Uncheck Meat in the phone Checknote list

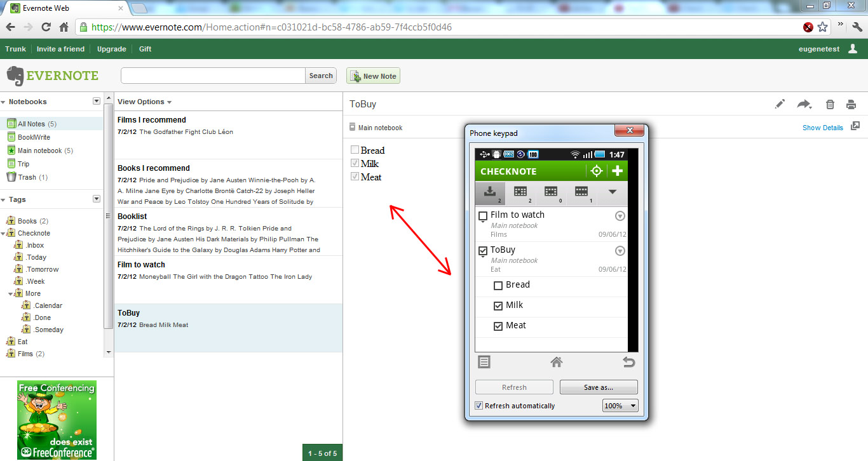point(498,326)
